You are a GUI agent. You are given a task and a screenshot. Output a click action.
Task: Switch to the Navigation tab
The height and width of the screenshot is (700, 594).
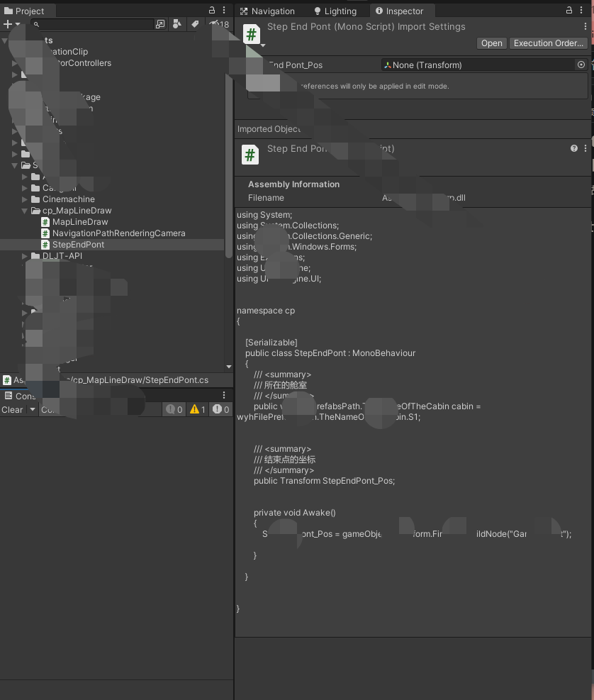pyautogui.click(x=268, y=11)
